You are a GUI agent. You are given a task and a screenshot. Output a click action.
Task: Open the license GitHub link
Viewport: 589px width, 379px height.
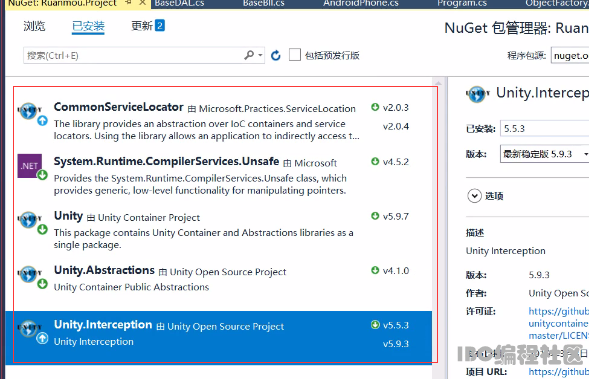(x=559, y=323)
